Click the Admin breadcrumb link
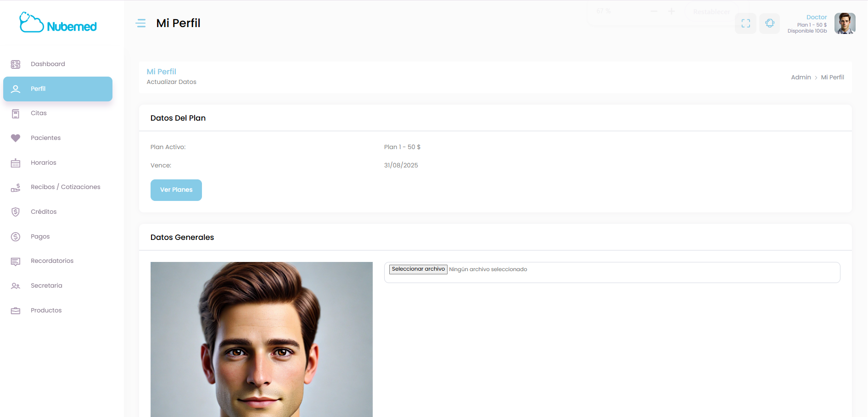 [x=801, y=78]
